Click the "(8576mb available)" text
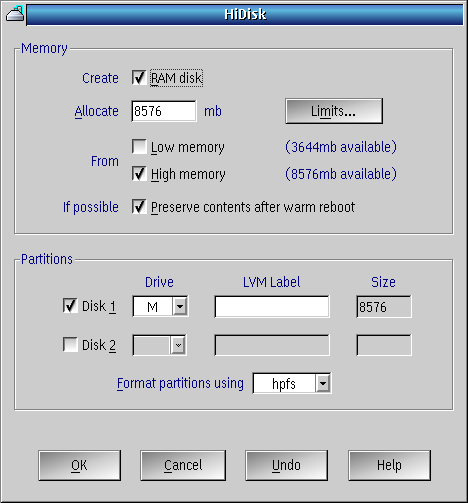 click(341, 174)
